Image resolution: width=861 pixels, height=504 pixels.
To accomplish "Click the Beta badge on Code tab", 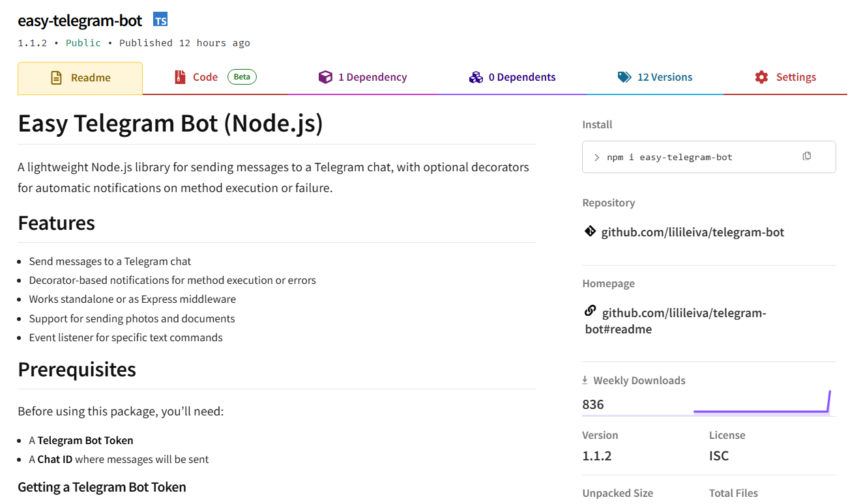I will [x=242, y=77].
